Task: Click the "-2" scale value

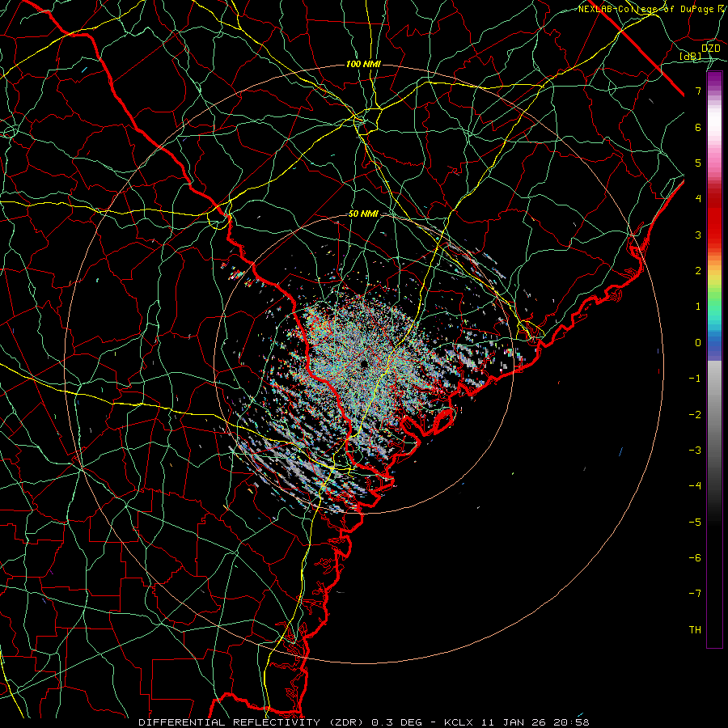Action: 695,415
